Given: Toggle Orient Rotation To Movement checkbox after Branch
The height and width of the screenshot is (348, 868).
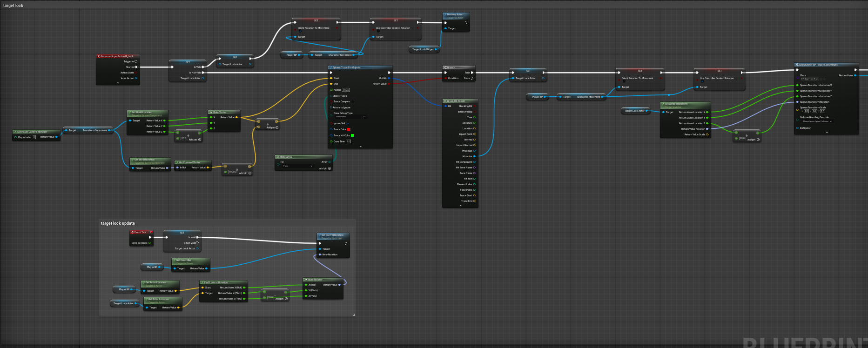Looking at the screenshot, I should click(624, 82).
